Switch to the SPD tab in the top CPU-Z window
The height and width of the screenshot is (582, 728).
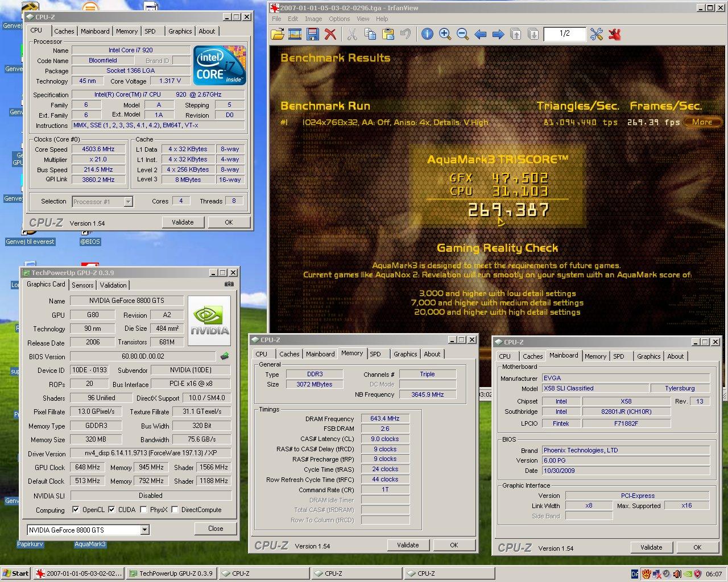tap(150, 31)
